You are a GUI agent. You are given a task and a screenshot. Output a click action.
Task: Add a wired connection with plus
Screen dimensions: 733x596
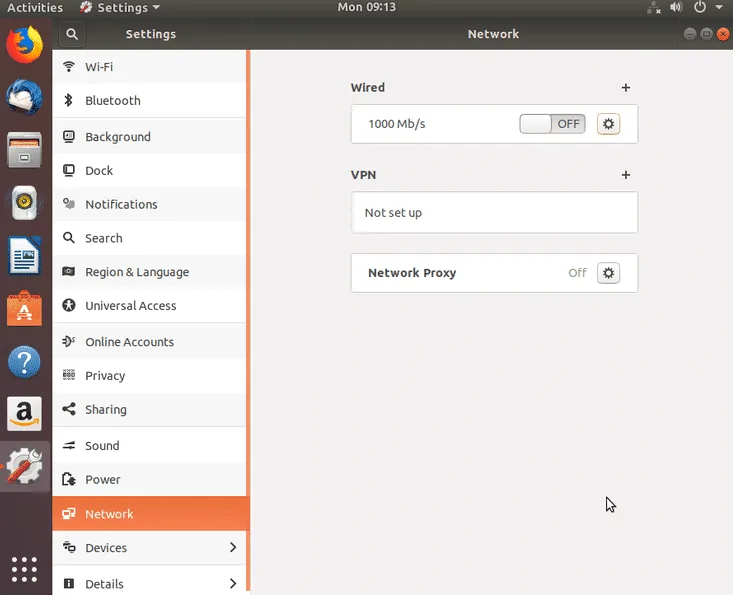[625, 87]
